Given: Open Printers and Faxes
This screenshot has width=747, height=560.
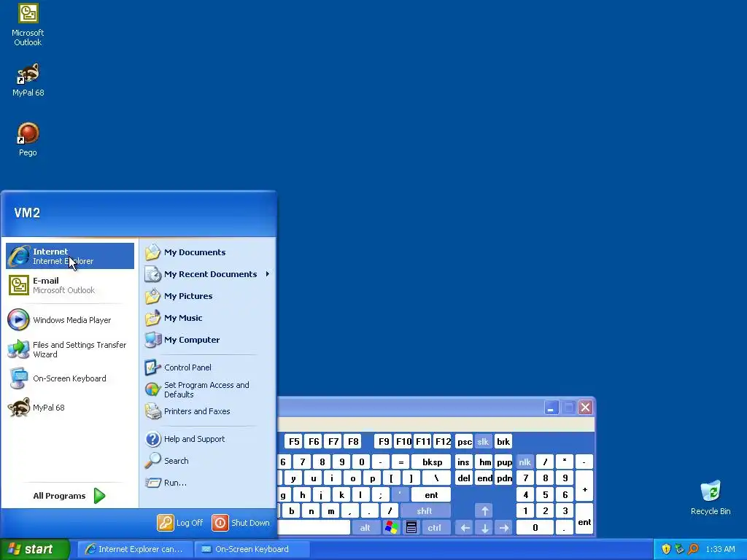Looking at the screenshot, I should point(208,411).
